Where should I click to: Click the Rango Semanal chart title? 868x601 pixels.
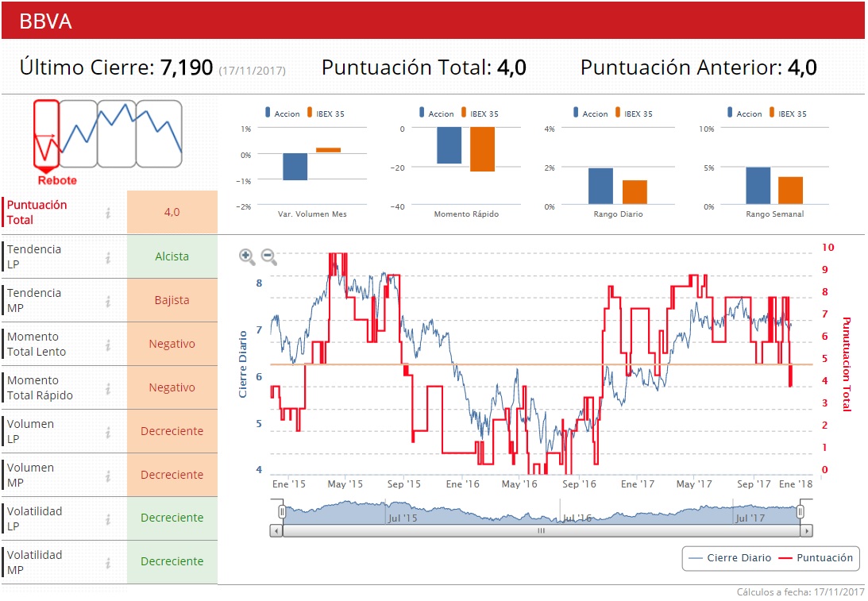tap(774, 214)
